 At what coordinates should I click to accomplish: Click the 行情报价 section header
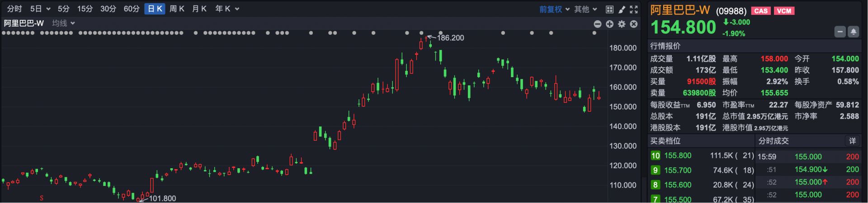click(x=665, y=46)
